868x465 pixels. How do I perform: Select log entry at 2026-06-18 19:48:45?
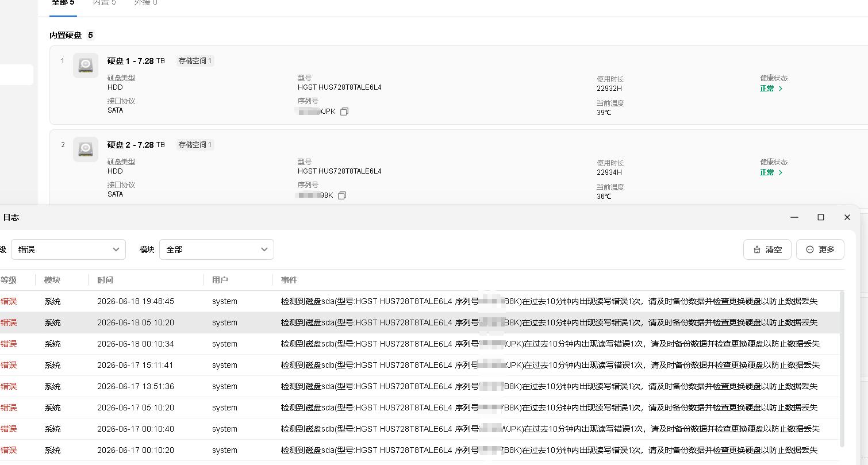click(x=420, y=301)
